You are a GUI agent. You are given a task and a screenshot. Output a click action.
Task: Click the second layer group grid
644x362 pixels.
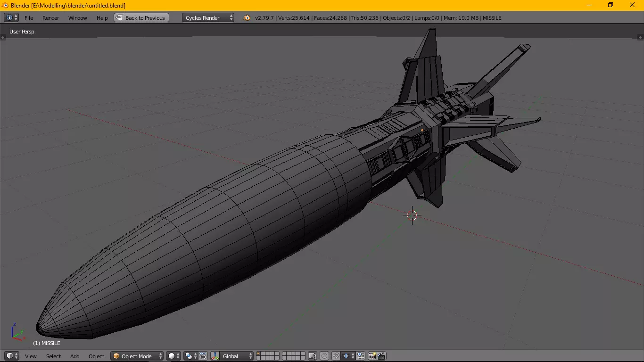point(293,356)
